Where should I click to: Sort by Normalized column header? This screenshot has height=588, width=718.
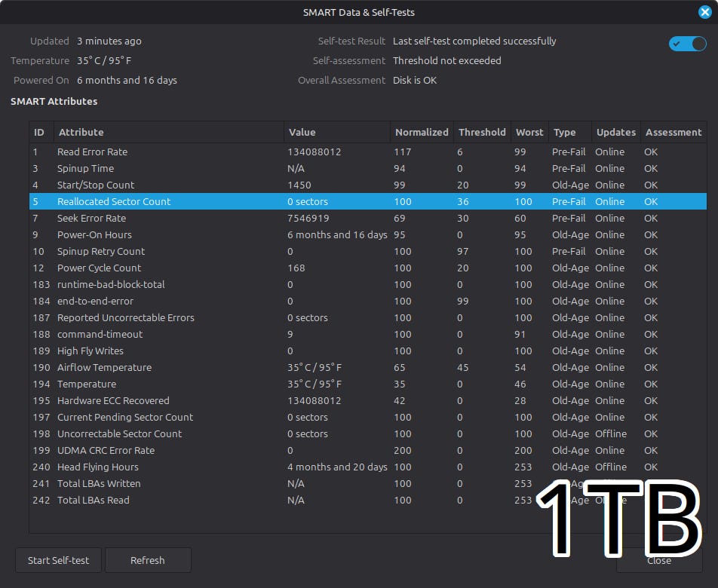(x=422, y=132)
